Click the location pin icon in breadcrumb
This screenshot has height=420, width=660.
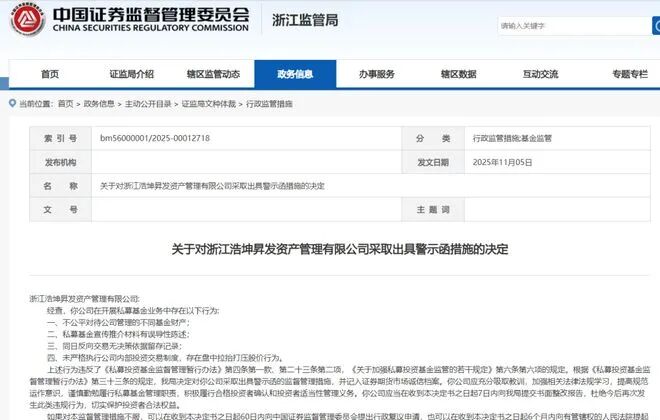11,104
